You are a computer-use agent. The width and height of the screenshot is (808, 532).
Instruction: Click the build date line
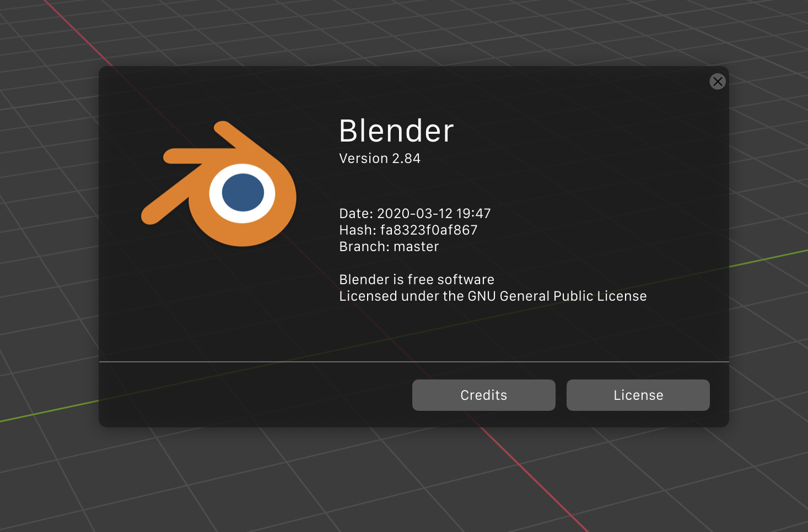[x=414, y=213]
